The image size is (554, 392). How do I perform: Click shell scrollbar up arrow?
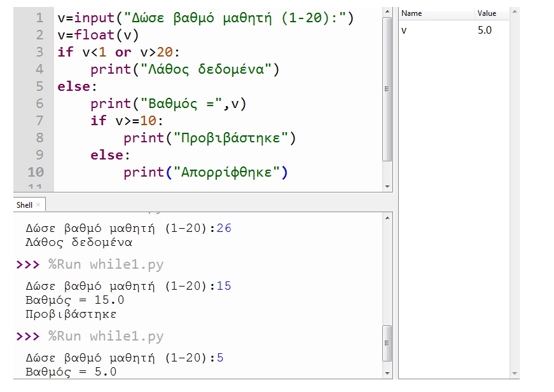(387, 218)
